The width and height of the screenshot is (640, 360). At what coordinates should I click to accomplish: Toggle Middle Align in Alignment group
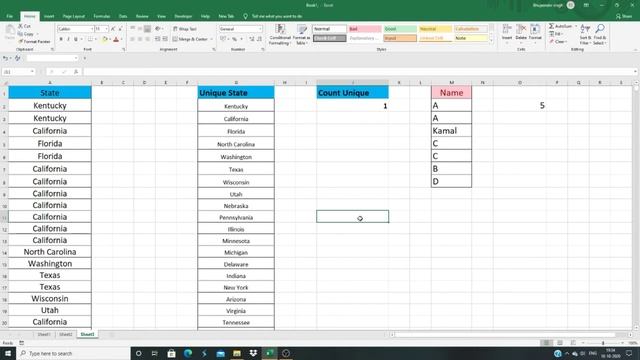[x=140, y=29]
